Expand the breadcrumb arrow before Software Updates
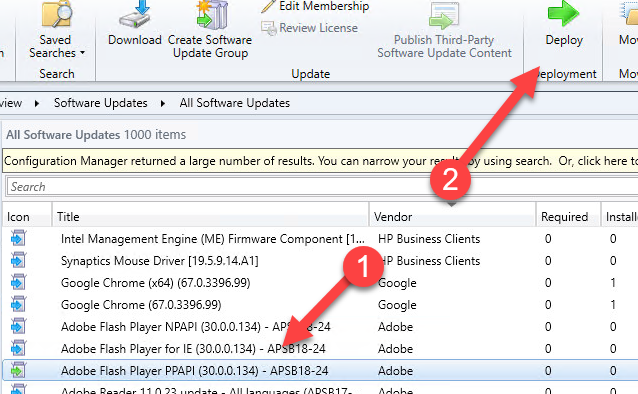The image size is (638, 394). [x=37, y=103]
